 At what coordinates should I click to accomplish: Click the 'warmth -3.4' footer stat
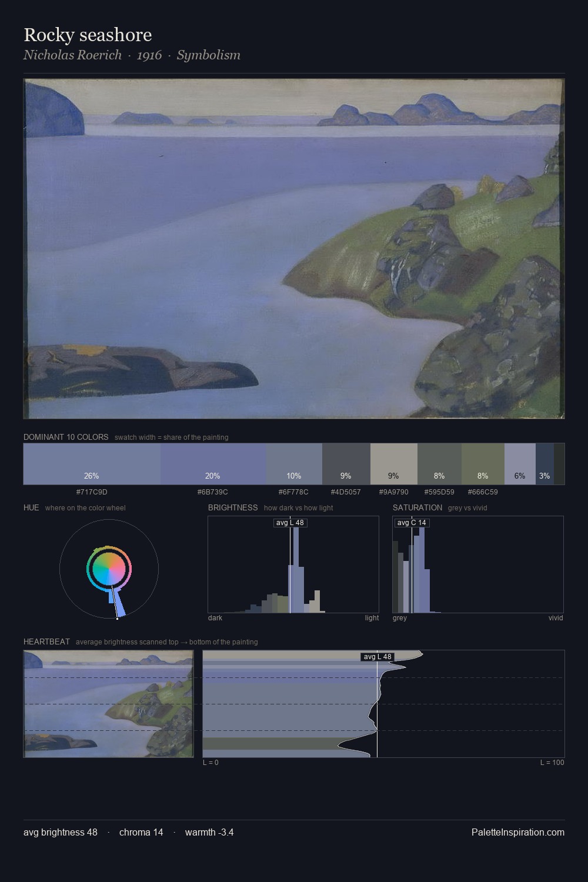pyautogui.click(x=209, y=832)
